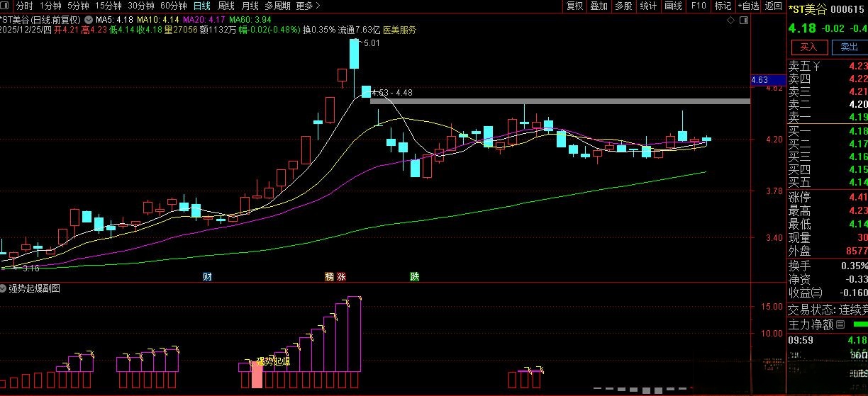Click the 收益(三) quarter indicator icon

click(816, 293)
